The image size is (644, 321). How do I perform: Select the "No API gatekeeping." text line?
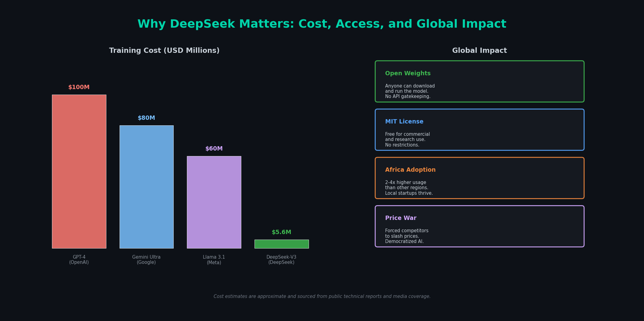(408, 96)
